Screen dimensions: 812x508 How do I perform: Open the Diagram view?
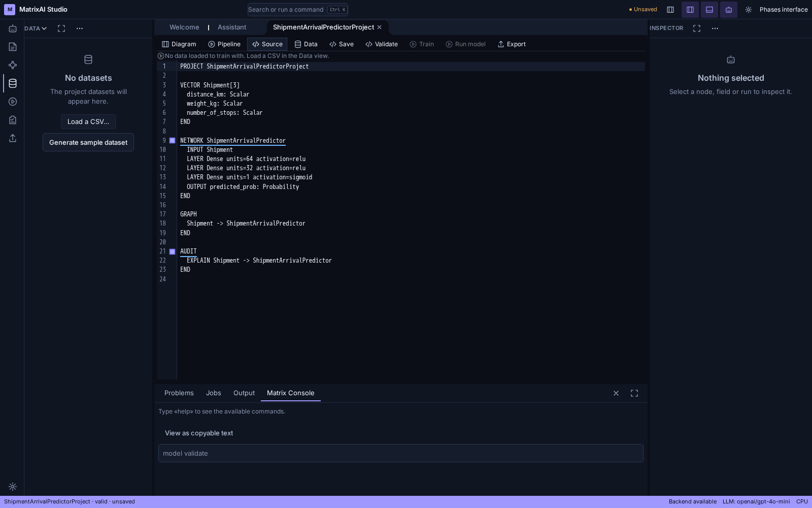[179, 44]
